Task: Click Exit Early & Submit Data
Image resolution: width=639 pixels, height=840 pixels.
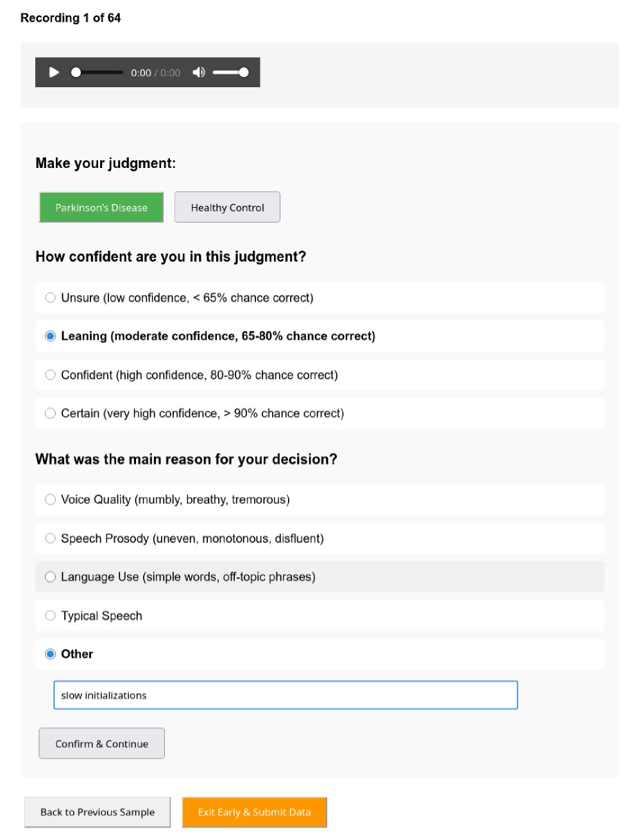Action: click(x=254, y=812)
